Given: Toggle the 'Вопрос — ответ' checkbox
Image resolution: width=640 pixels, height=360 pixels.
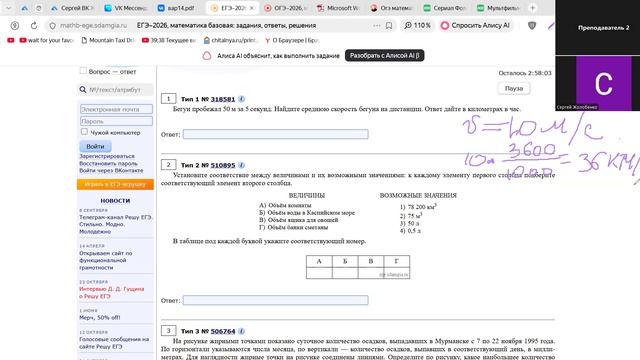Looking at the screenshot, I should (x=83, y=71).
